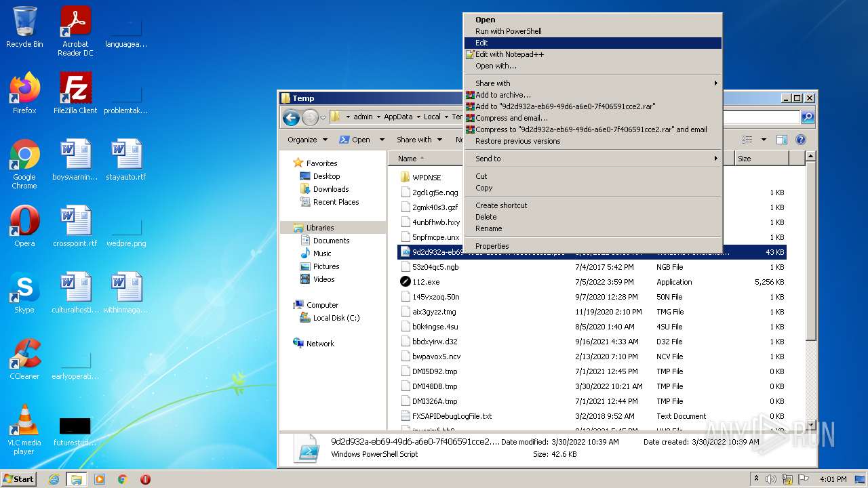Open Organize dropdown in toolbar
This screenshot has height=488, width=868.
click(x=307, y=140)
